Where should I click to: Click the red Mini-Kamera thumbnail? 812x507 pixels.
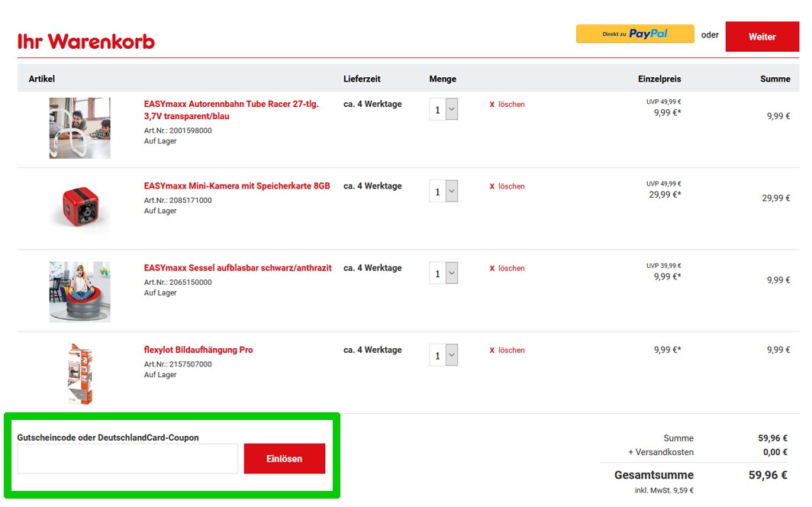pos(79,208)
